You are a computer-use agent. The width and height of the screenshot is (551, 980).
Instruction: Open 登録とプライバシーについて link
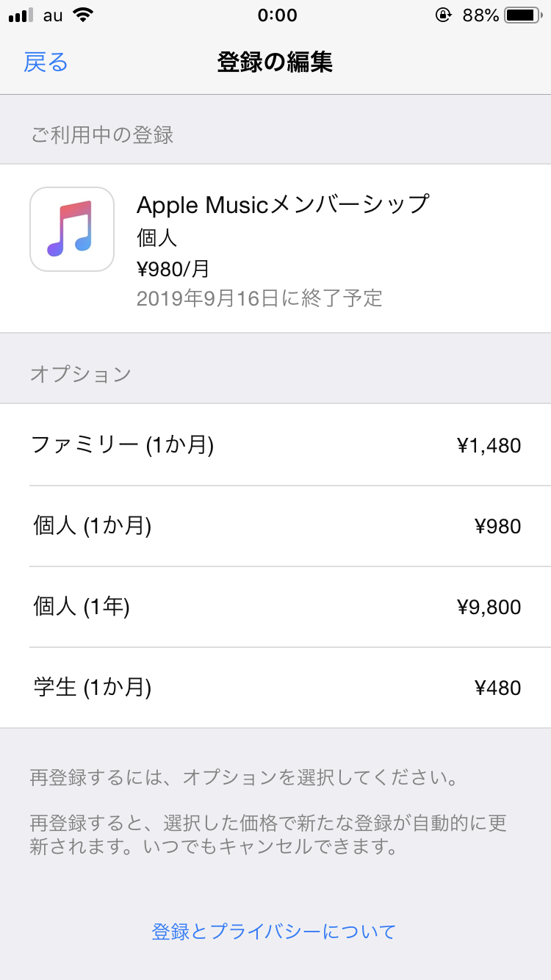pyautogui.click(x=274, y=932)
